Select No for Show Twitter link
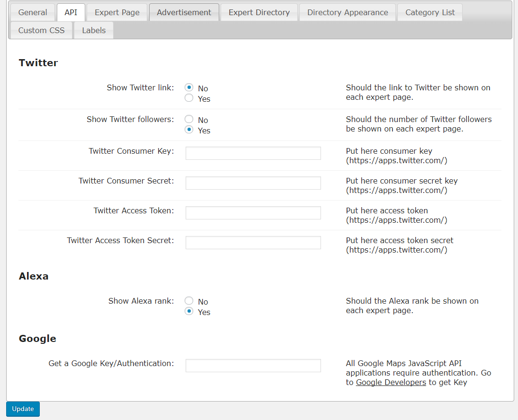 189,88
